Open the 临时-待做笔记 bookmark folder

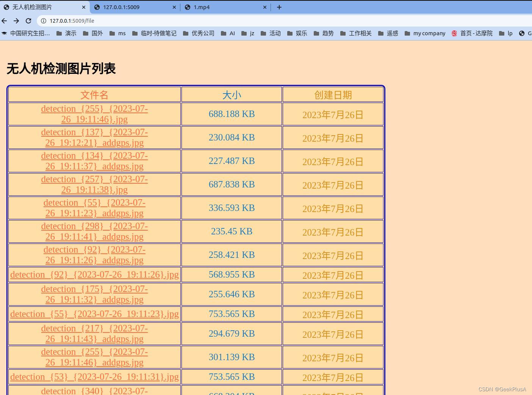154,33
